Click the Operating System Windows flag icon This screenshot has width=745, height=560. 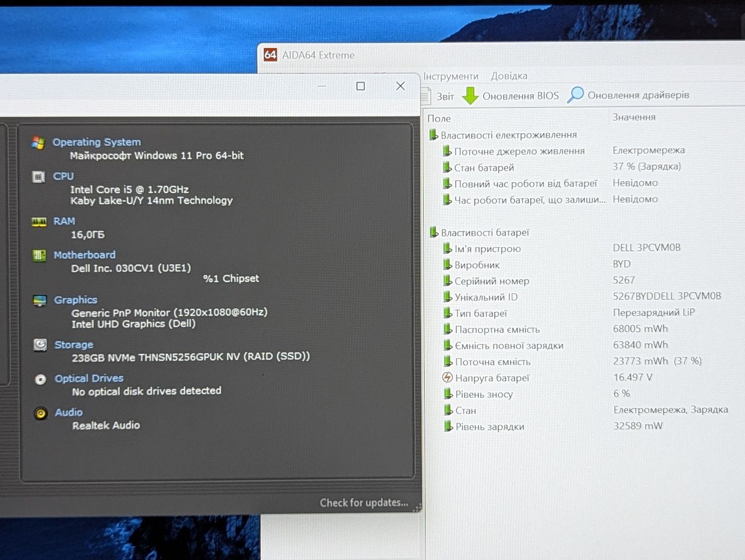coord(38,142)
